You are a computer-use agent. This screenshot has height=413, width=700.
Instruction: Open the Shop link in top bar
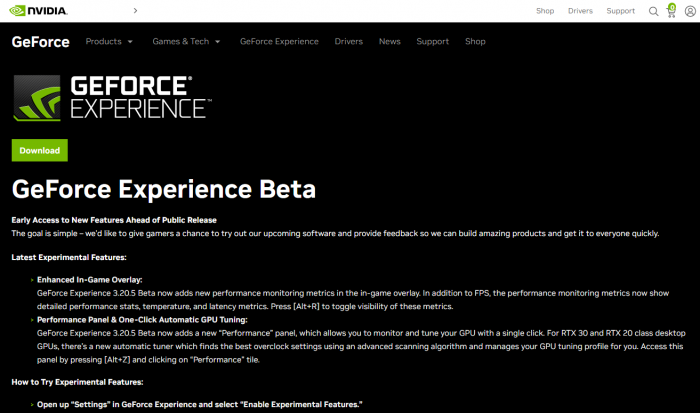click(545, 11)
